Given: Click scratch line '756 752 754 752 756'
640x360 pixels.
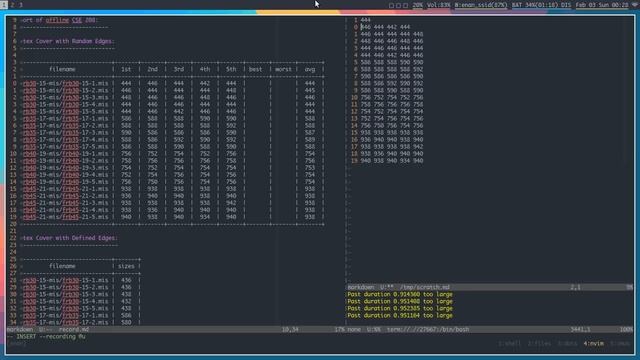Looking at the screenshot, I should click(x=391, y=98).
